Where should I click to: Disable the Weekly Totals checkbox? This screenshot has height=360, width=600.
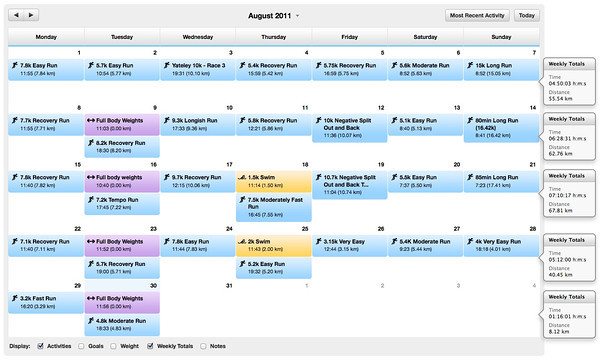pyautogui.click(x=150, y=346)
